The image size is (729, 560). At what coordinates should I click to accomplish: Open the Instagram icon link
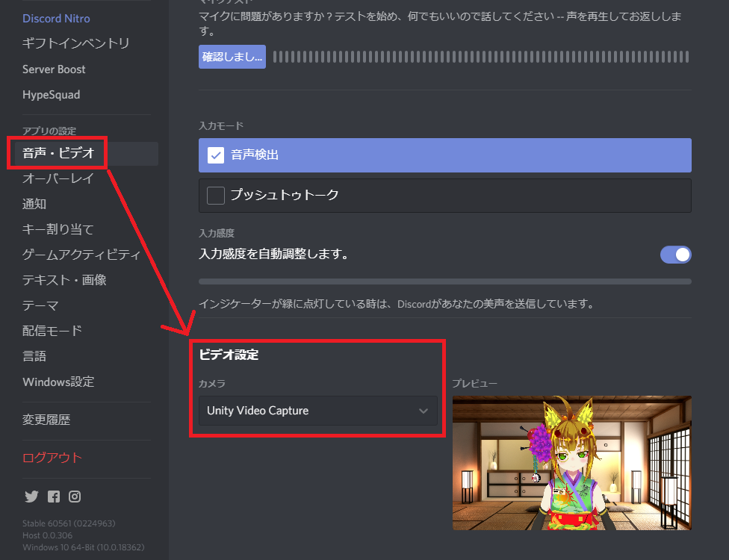75,497
